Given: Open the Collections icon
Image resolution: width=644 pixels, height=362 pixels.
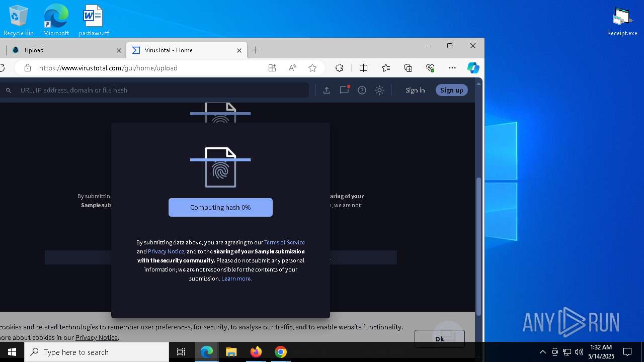Looking at the screenshot, I should [408, 68].
